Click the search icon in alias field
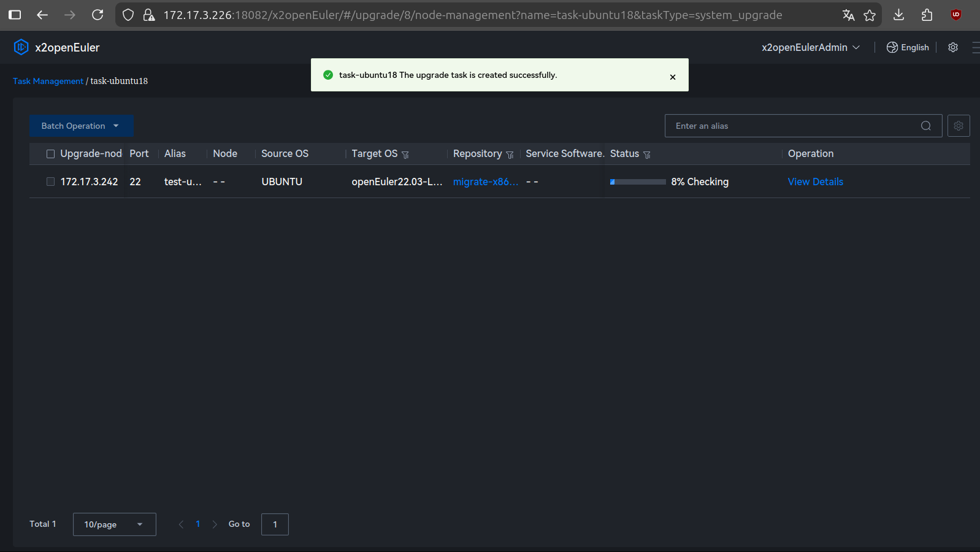Viewport: 980px width, 552px height. 925,126
